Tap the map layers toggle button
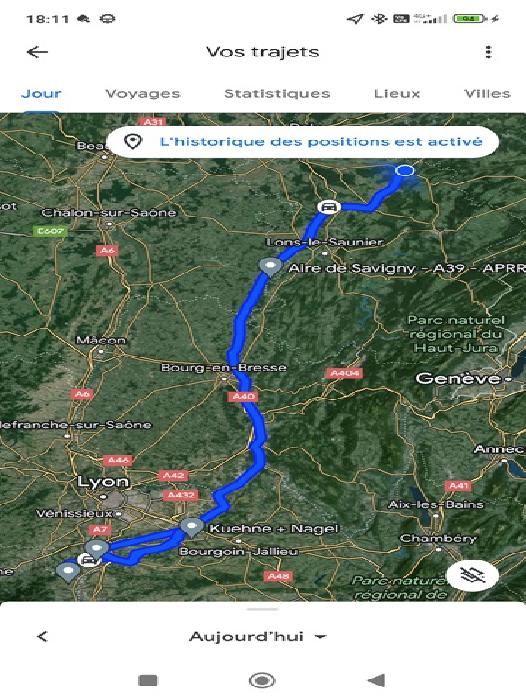 [473, 575]
